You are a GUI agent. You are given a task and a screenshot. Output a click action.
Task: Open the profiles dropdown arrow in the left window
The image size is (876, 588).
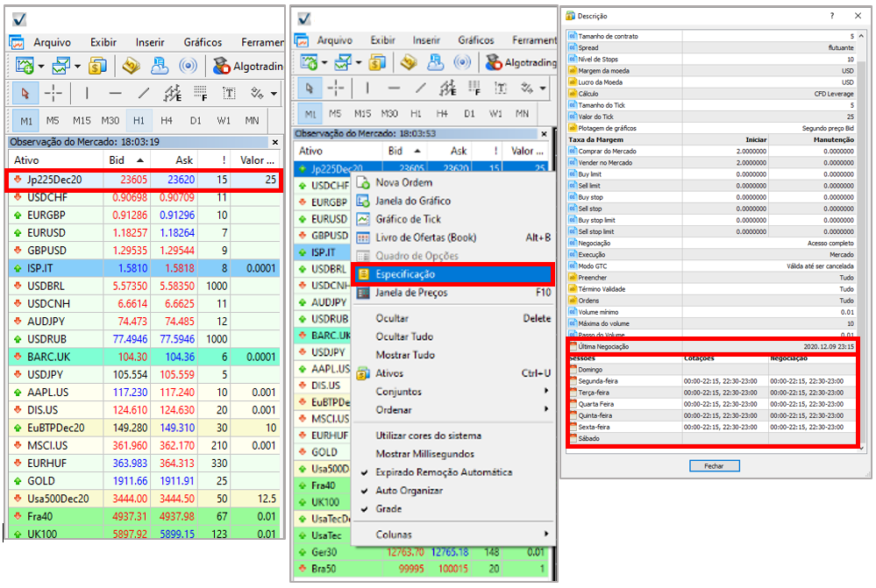77,67
